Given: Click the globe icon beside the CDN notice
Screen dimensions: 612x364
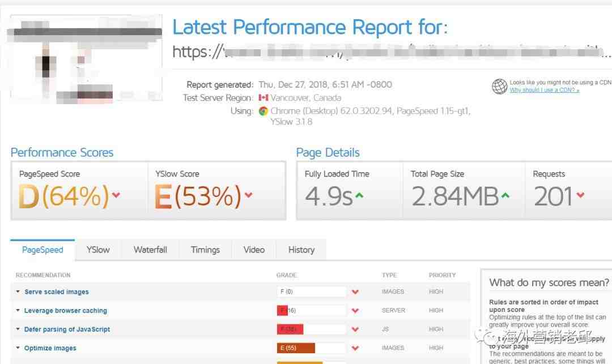Looking at the screenshot, I should tap(499, 87).
